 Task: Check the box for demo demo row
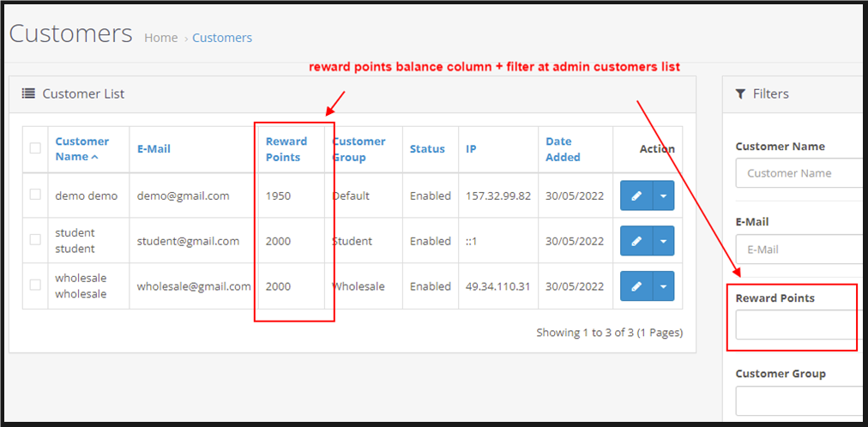[x=35, y=195]
